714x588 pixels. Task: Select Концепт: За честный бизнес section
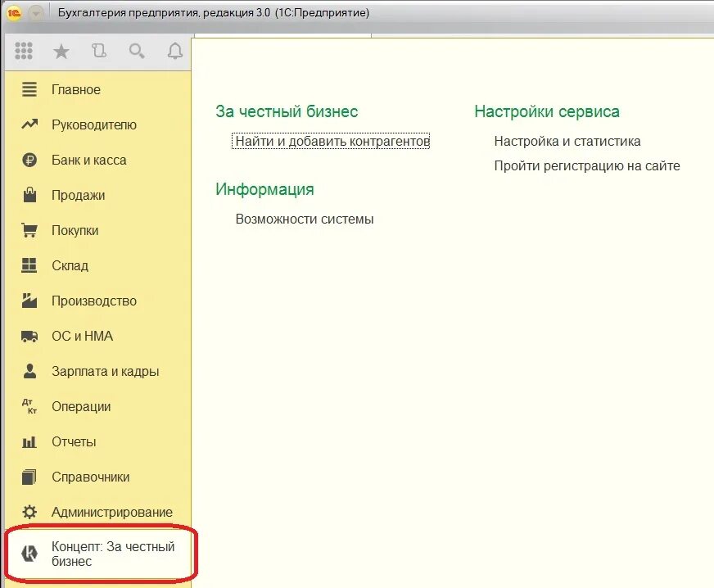pyautogui.click(x=98, y=554)
